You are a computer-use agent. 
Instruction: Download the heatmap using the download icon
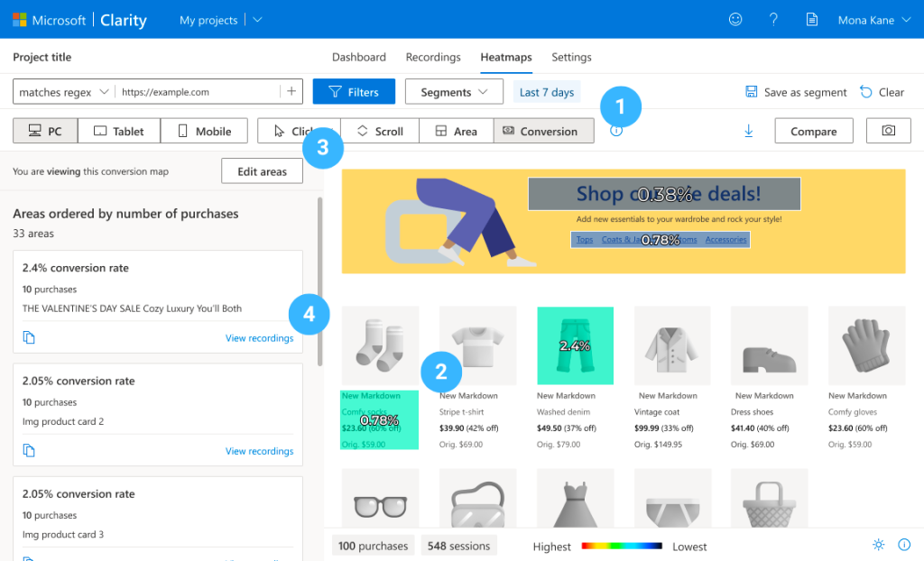click(748, 130)
